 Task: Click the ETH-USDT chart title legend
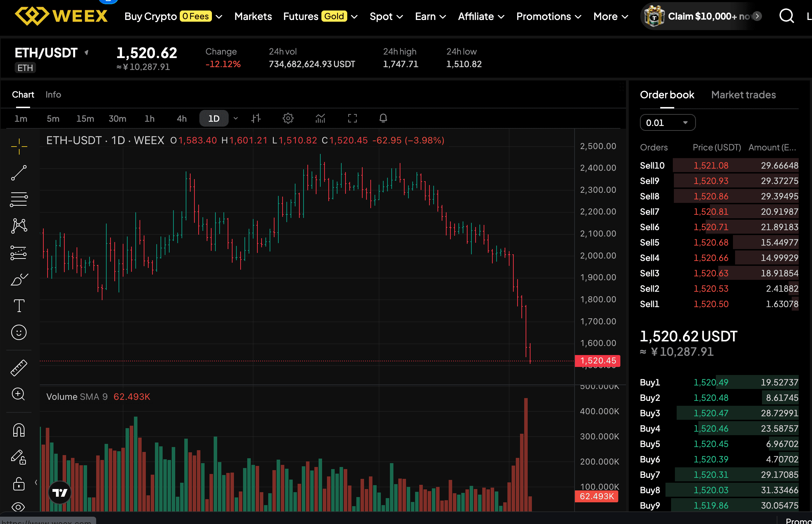105,140
